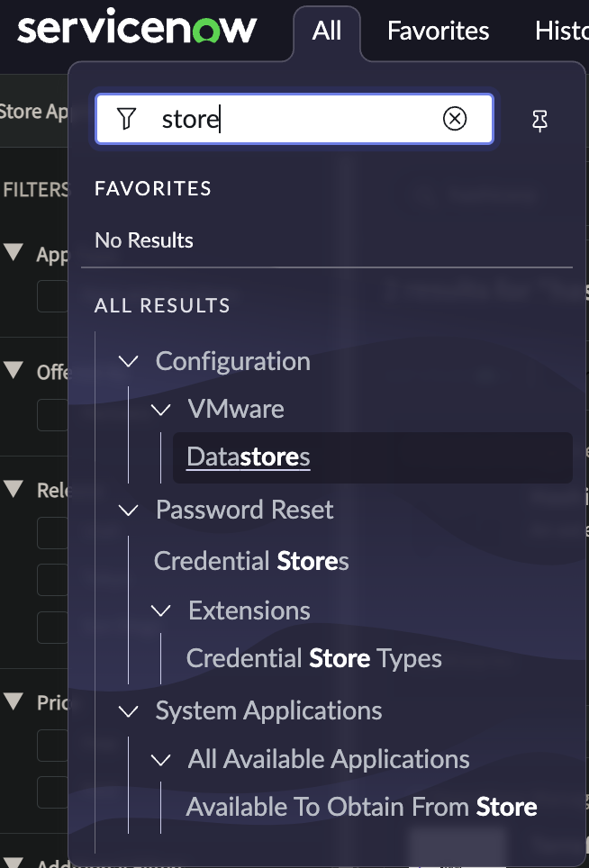The width and height of the screenshot is (589, 868).
Task: Collapse the All Available Applications submenu
Action: pos(161,760)
